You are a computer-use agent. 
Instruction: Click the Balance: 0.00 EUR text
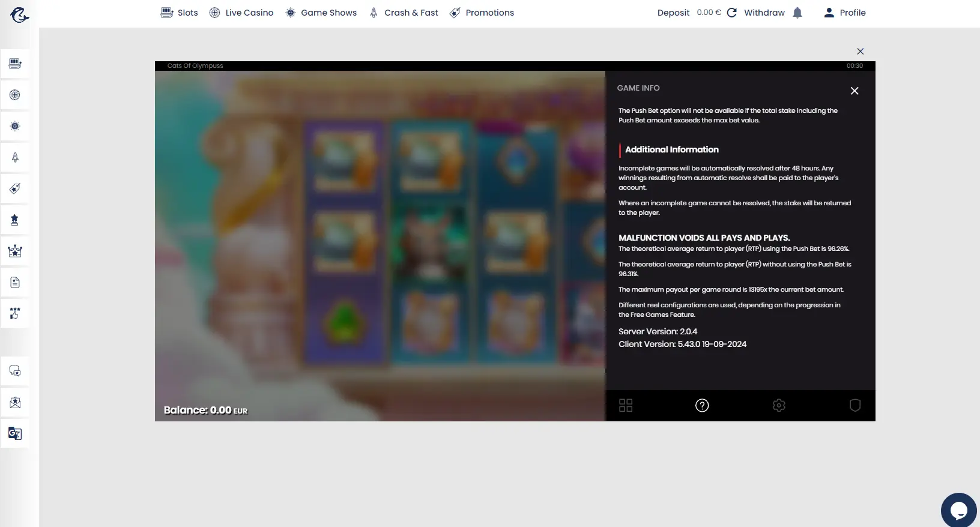205,410
